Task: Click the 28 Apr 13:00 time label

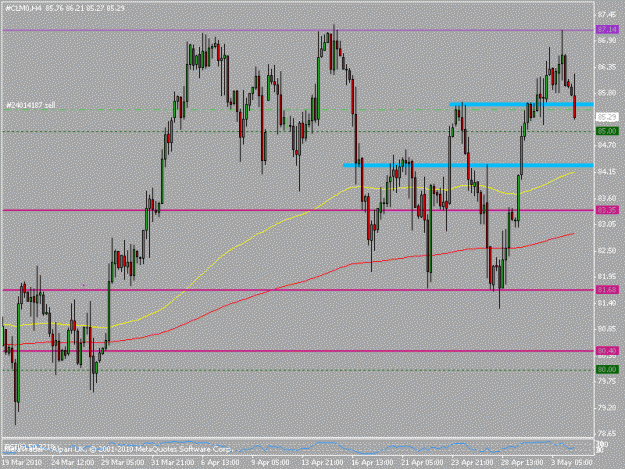Action: tap(522, 463)
